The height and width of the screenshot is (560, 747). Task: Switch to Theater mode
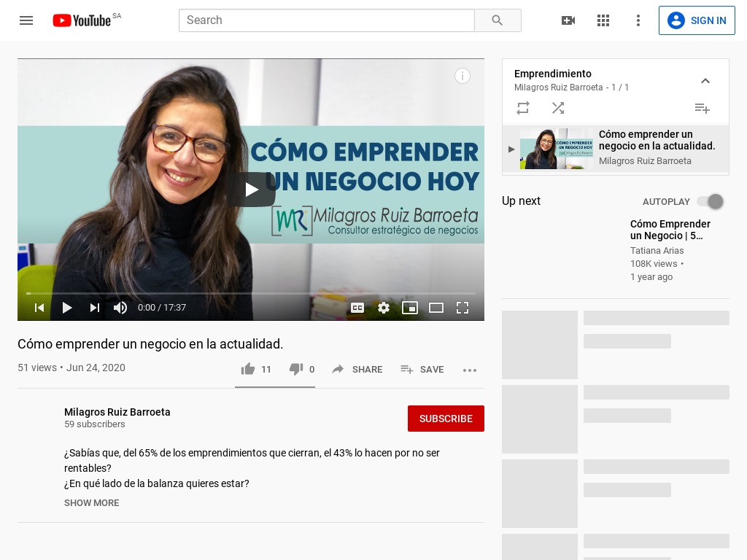click(436, 308)
